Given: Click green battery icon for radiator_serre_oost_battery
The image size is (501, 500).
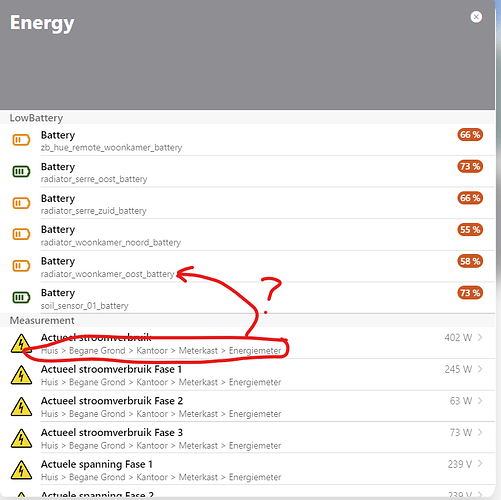Looking at the screenshot, I should 21,171.
